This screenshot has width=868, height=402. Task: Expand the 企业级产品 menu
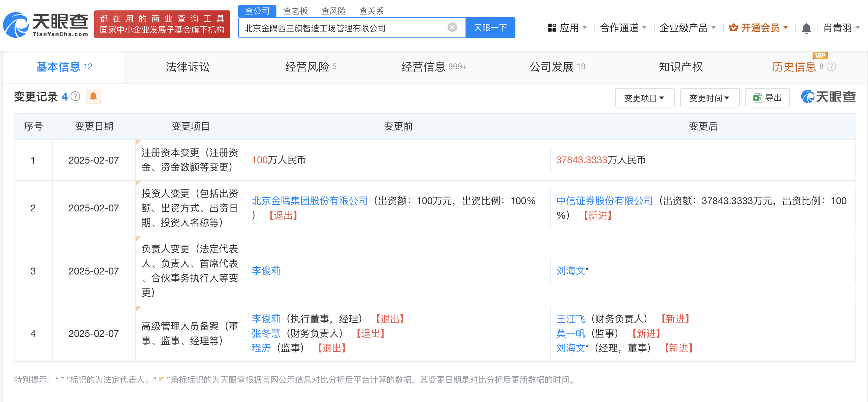pos(688,28)
